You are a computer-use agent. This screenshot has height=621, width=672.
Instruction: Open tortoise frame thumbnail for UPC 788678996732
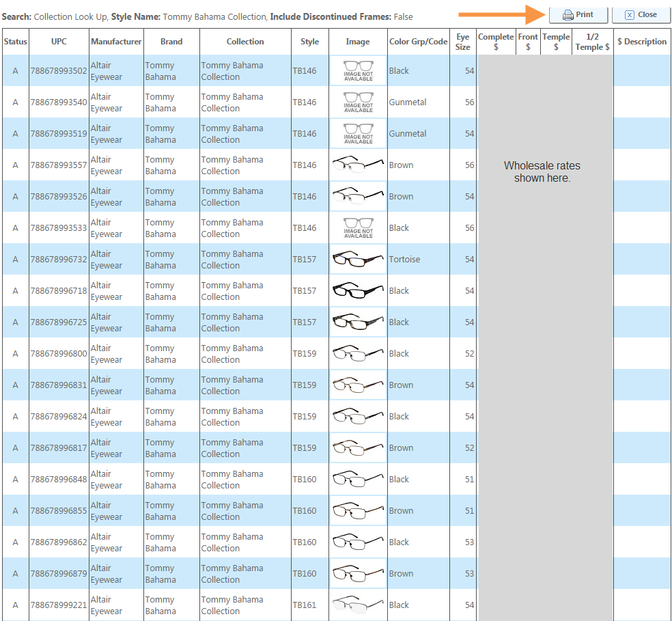(358, 259)
